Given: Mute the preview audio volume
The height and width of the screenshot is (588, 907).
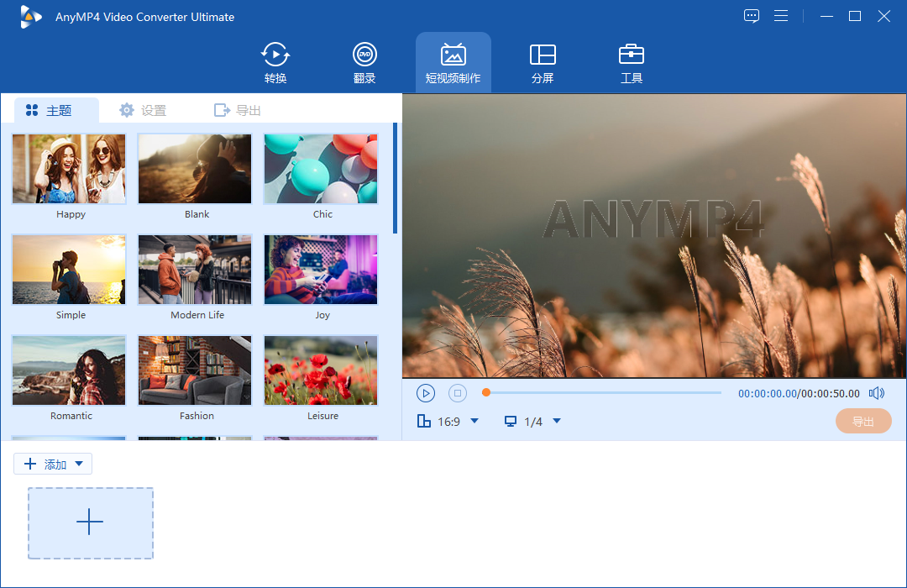Looking at the screenshot, I should (x=876, y=392).
